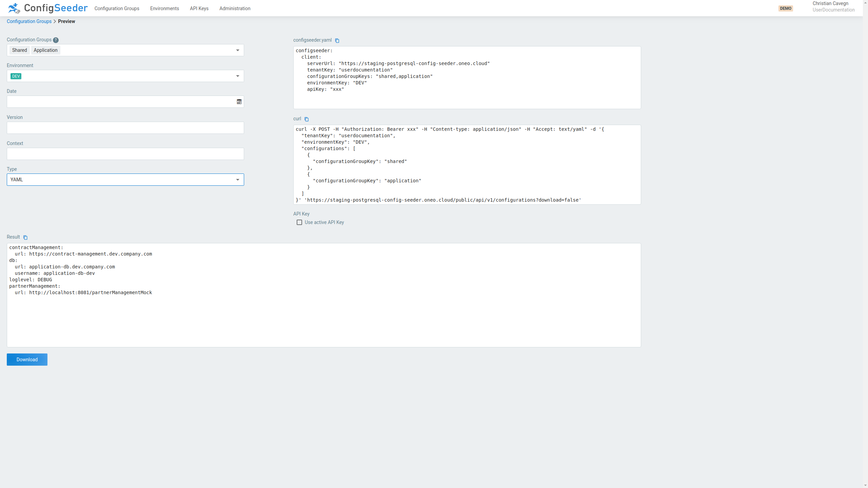Open the API Keys menu

point(199,8)
